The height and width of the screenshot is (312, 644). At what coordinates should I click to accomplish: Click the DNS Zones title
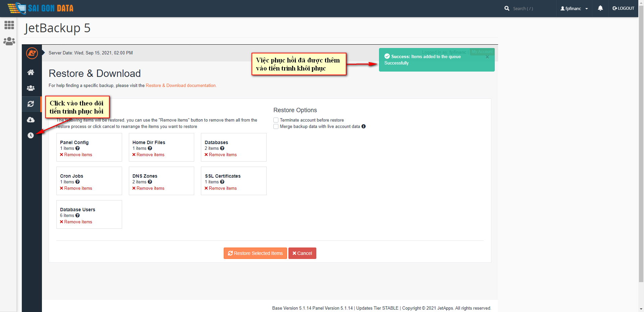145,176
